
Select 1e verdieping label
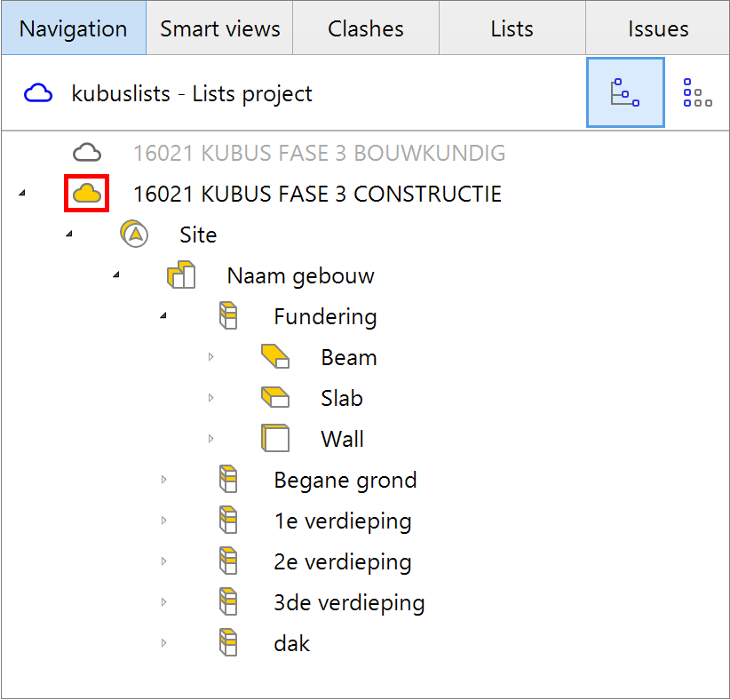pos(343,521)
